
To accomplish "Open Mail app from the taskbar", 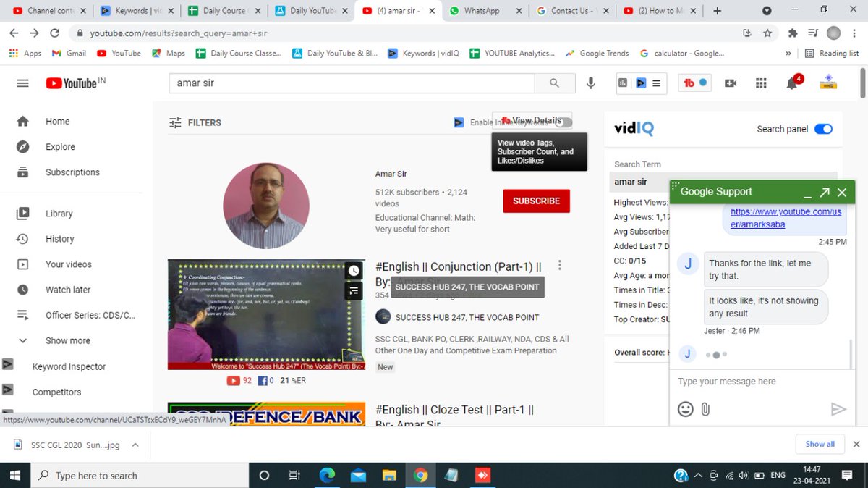I will pyautogui.click(x=359, y=476).
